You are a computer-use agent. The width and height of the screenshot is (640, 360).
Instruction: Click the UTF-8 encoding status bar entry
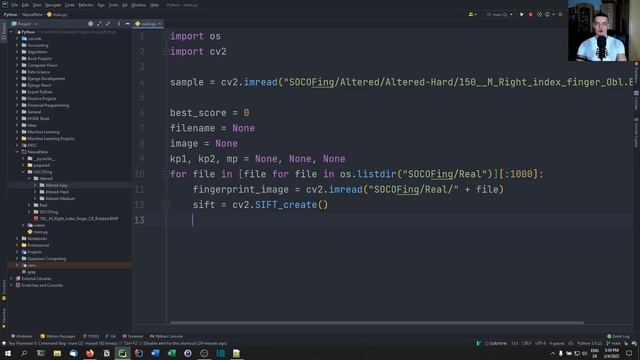pyautogui.click(x=540, y=343)
